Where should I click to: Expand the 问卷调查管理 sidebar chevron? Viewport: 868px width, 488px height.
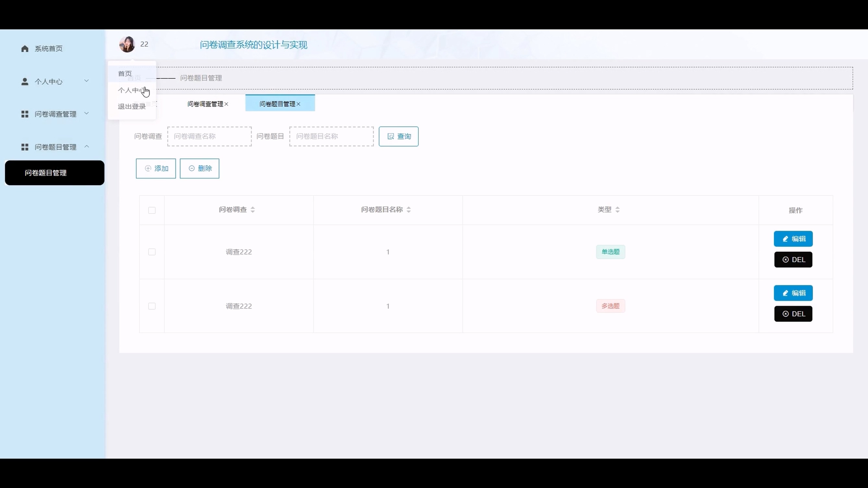87,113
